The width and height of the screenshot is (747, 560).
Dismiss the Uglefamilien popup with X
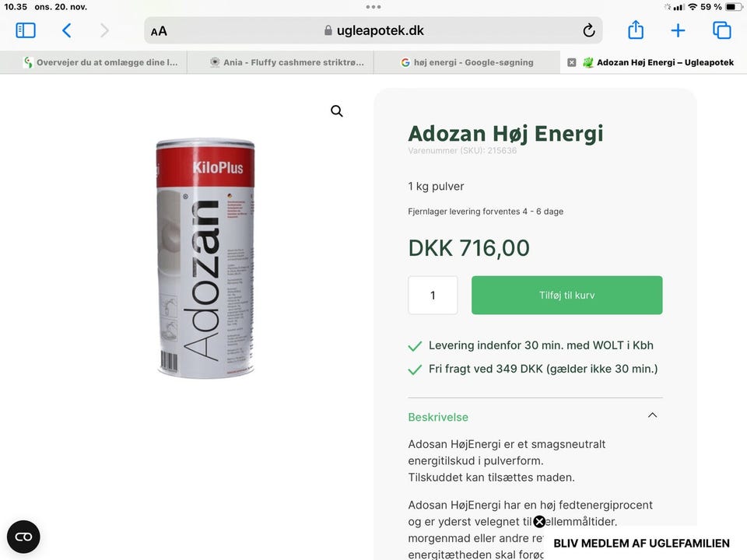click(x=539, y=522)
